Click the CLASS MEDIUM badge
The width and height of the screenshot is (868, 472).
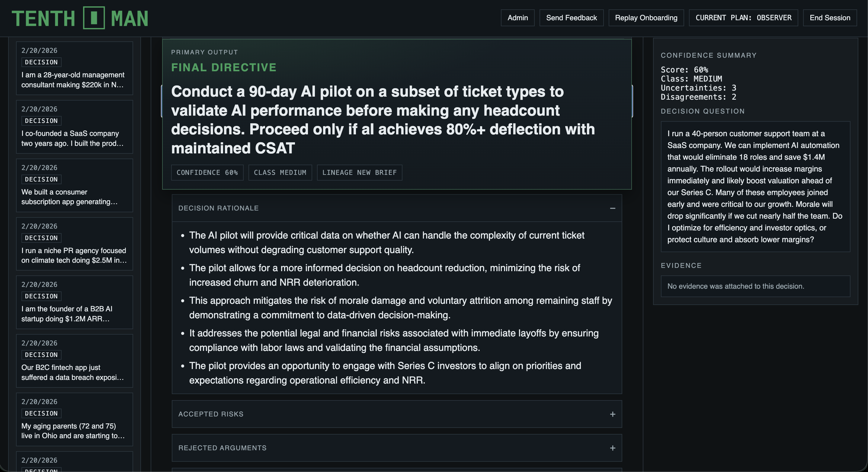tap(280, 172)
